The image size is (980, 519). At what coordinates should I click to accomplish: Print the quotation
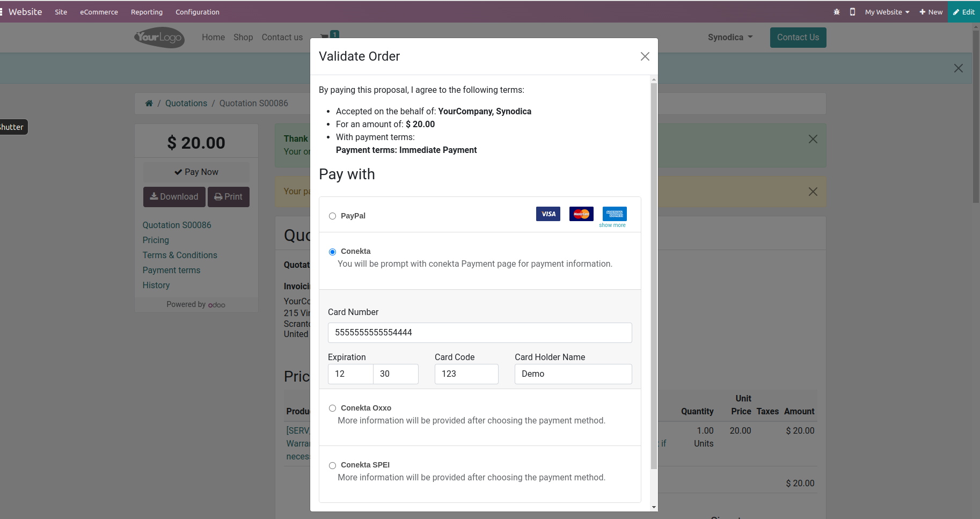pyautogui.click(x=229, y=197)
